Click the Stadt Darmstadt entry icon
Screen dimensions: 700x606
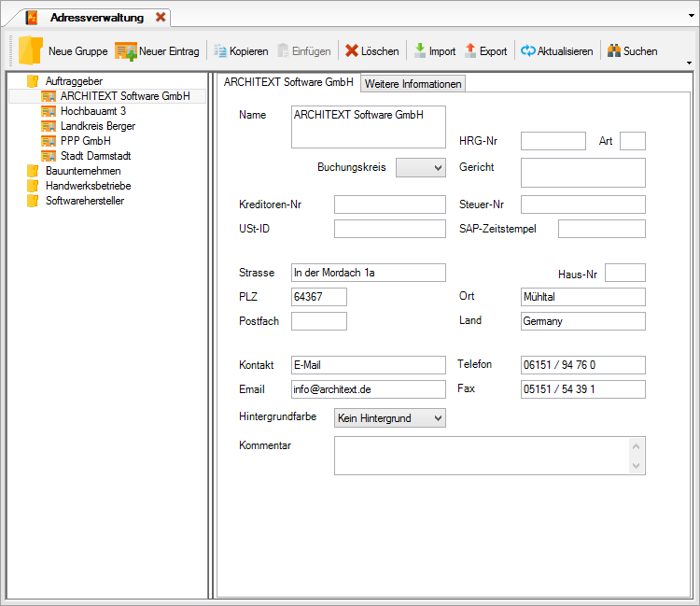tap(49, 156)
